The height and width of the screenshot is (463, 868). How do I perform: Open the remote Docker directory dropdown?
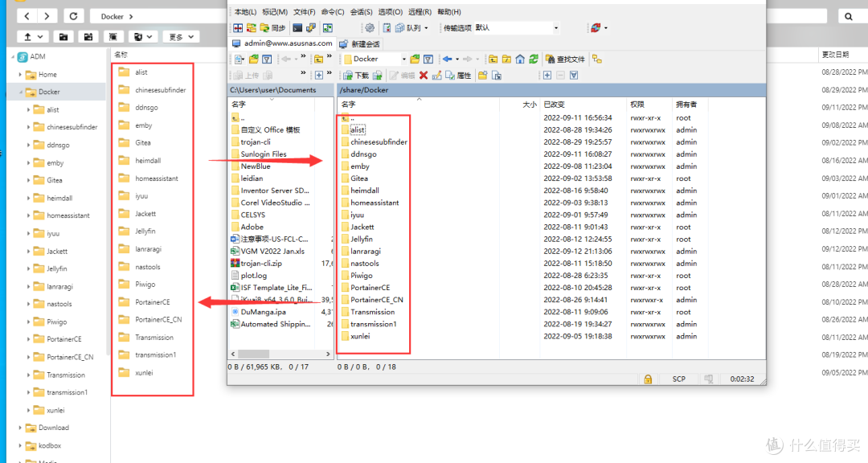pos(404,59)
